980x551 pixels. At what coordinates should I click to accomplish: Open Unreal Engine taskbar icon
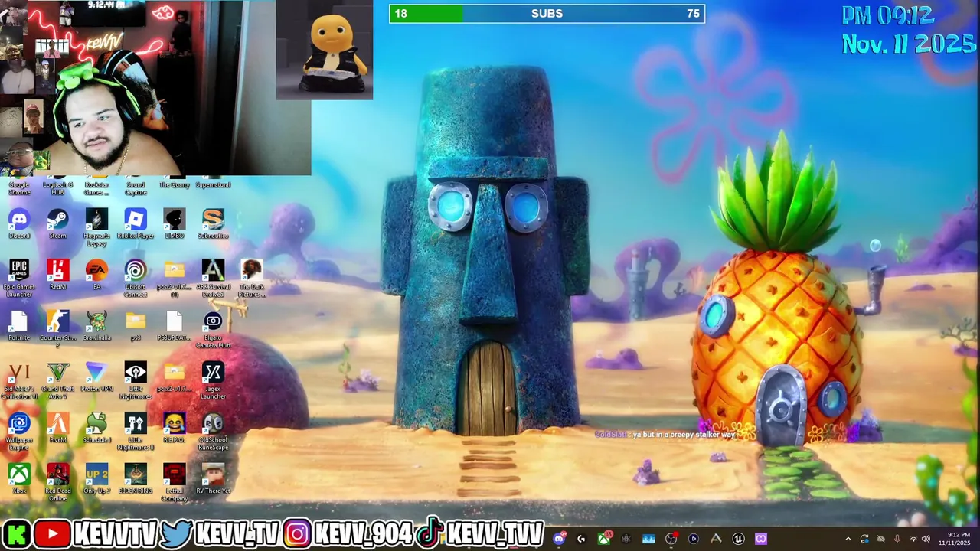[x=738, y=539]
